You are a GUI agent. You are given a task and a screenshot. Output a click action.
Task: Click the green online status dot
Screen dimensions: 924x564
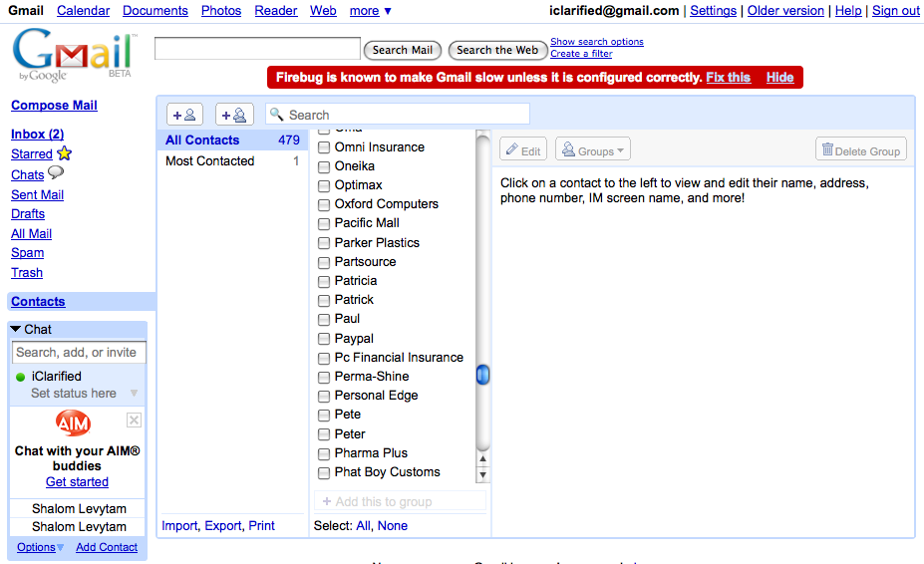20,377
